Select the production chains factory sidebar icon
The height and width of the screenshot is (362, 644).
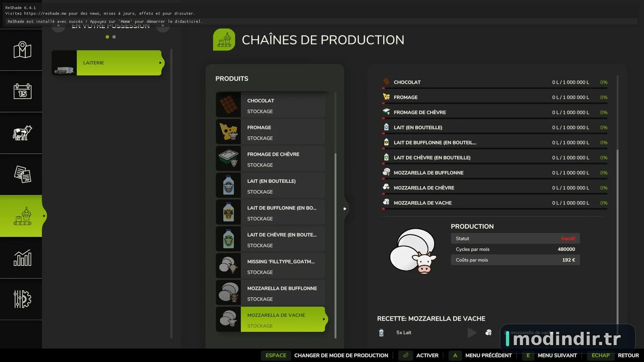click(22, 216)
